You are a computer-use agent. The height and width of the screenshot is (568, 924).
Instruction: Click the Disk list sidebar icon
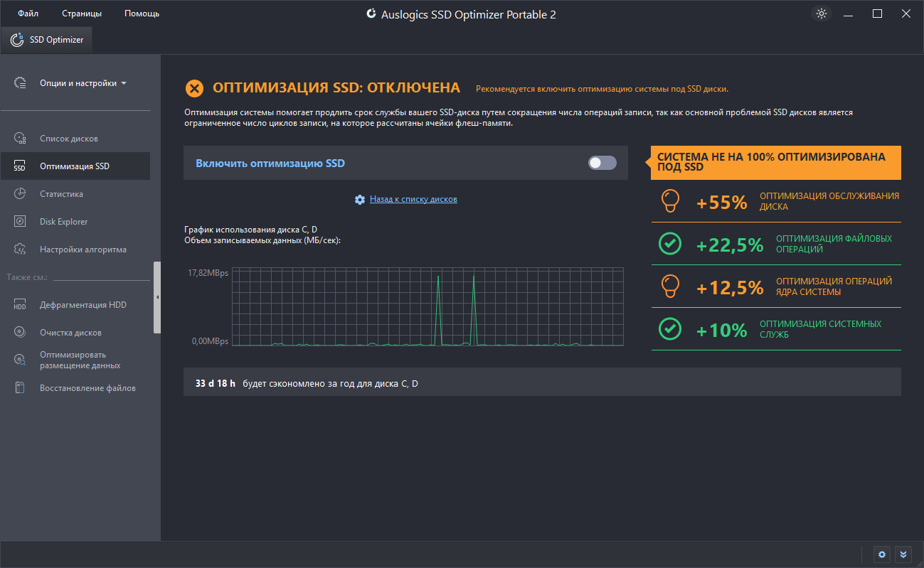(x=20, y=139)
